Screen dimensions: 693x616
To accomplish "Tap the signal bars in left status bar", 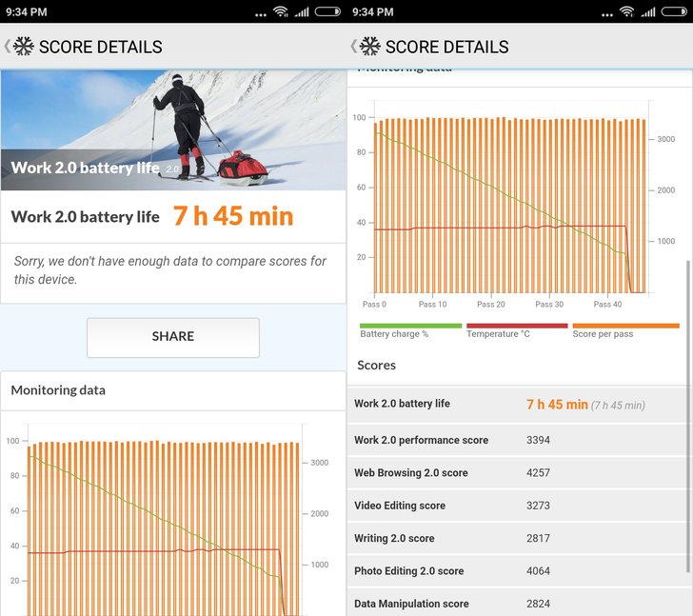I will click(x=302, y=12).
